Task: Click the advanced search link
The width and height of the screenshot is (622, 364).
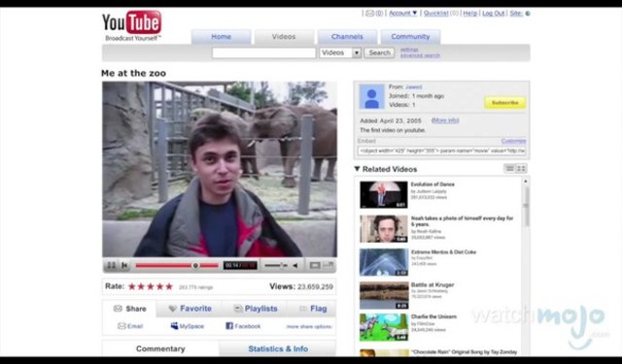Action: coord(420,55)
